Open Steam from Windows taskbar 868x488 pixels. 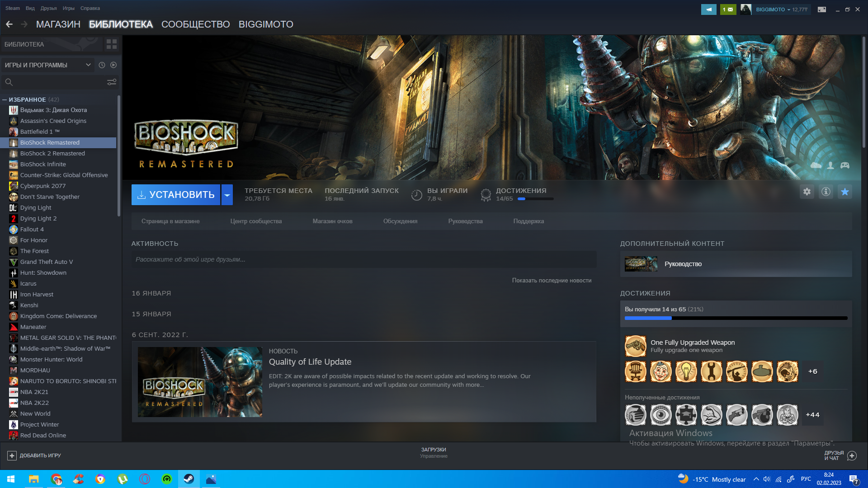[189, 479]
